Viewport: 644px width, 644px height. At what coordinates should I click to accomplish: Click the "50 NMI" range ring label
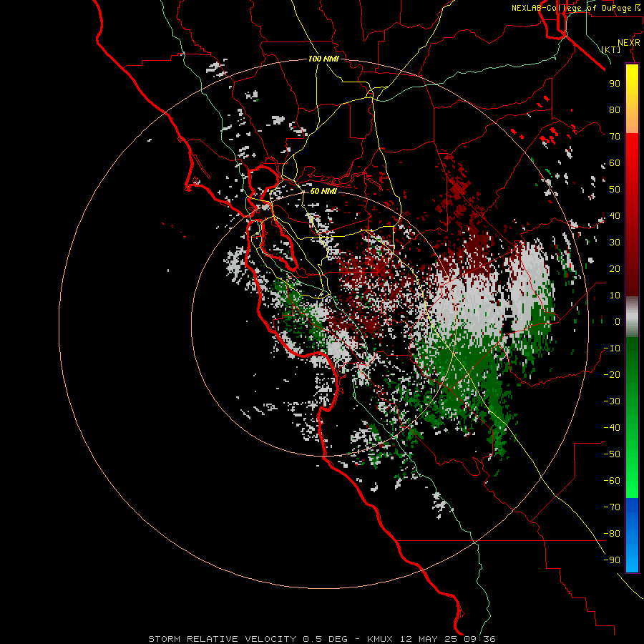pyautogui.click(x=323, y=191)
